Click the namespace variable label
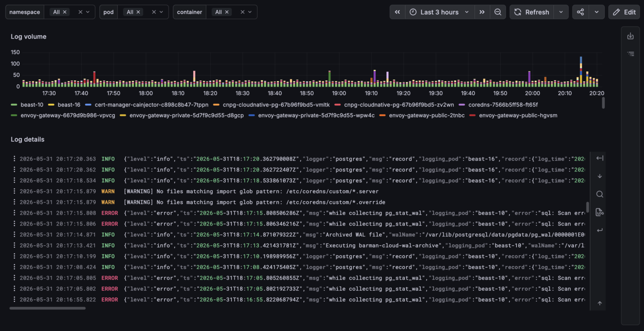 coord(25,12)
